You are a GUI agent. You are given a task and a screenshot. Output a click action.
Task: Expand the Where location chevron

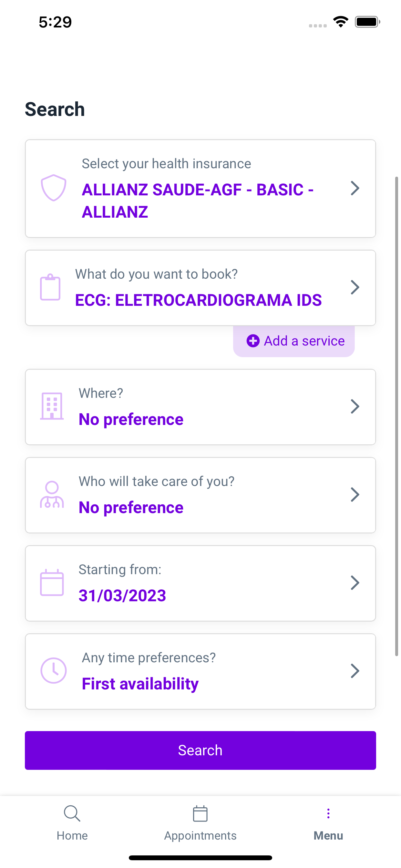pyautogui.click(x=355, y=406)
